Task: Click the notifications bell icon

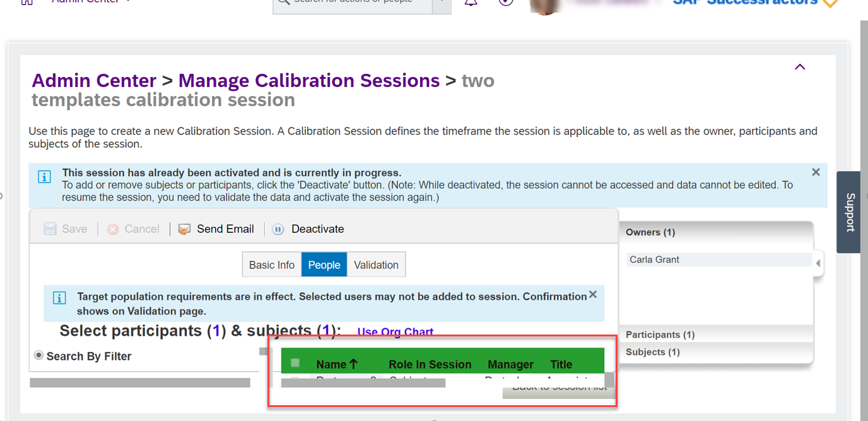Action: click(x=471, y=3)
